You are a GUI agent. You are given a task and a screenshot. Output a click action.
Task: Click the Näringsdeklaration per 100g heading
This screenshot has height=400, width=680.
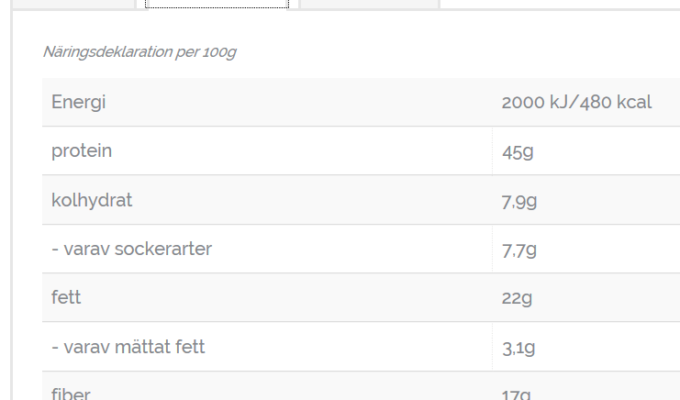click(139, 53)
